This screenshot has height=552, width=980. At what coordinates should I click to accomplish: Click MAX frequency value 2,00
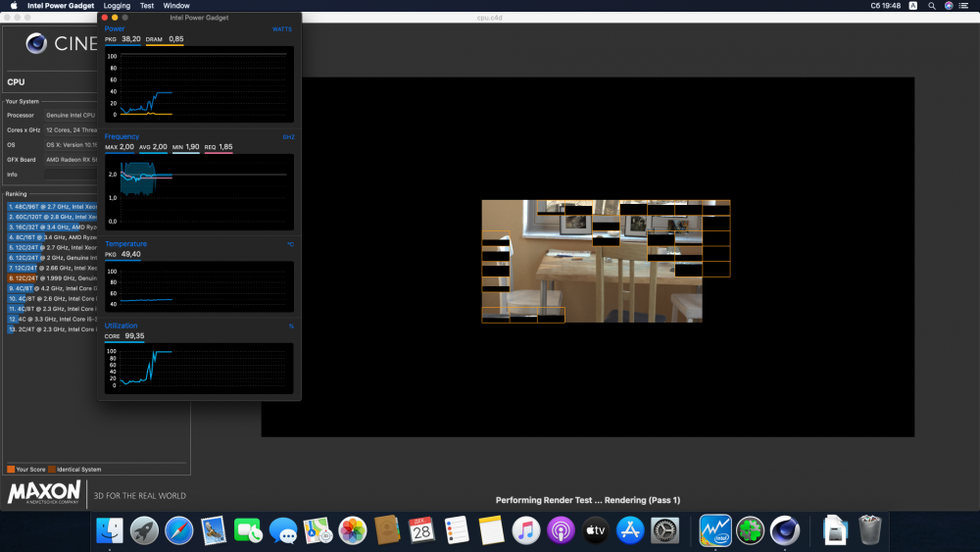coord(126,147)
